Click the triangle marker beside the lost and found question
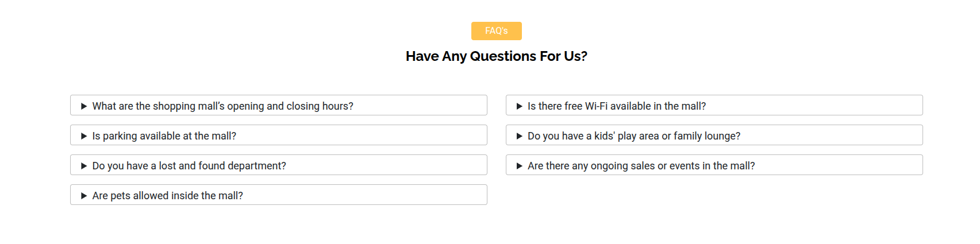 (84, 166)
